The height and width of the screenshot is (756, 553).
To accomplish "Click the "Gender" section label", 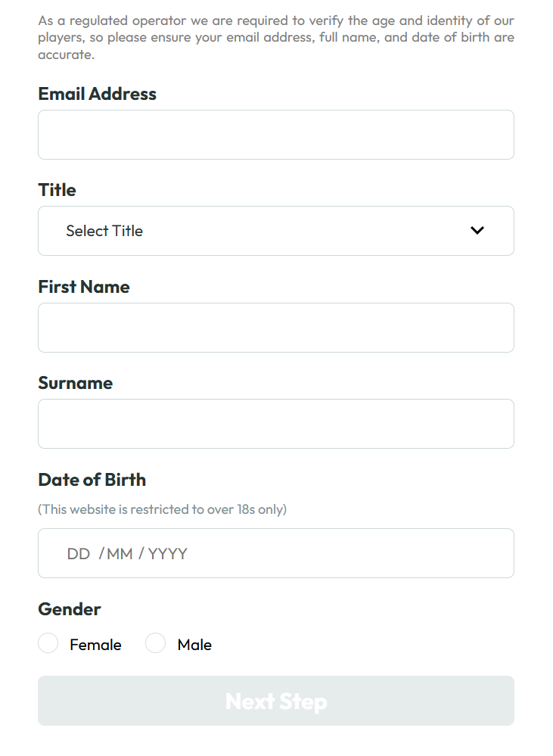I will point(70,609).
